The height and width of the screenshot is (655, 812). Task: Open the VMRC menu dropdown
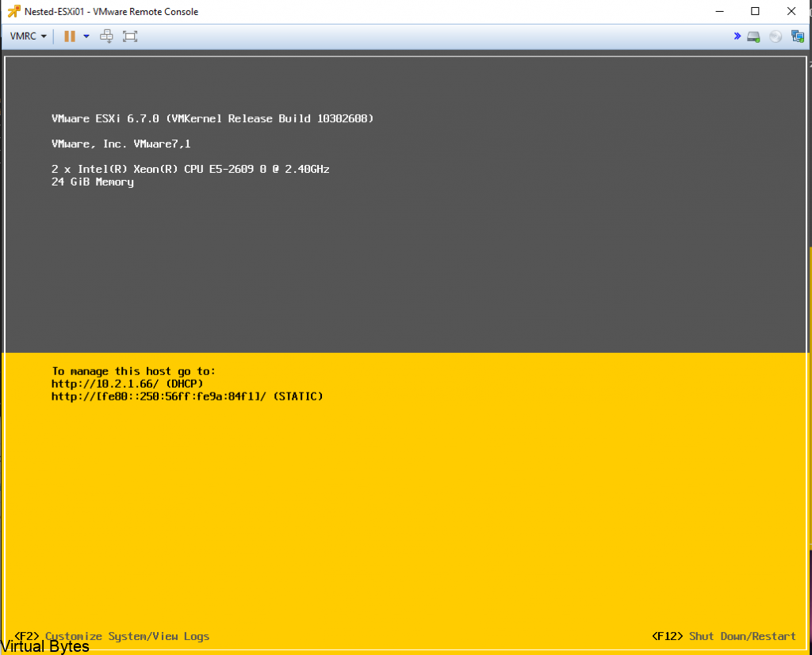[29, 36]
